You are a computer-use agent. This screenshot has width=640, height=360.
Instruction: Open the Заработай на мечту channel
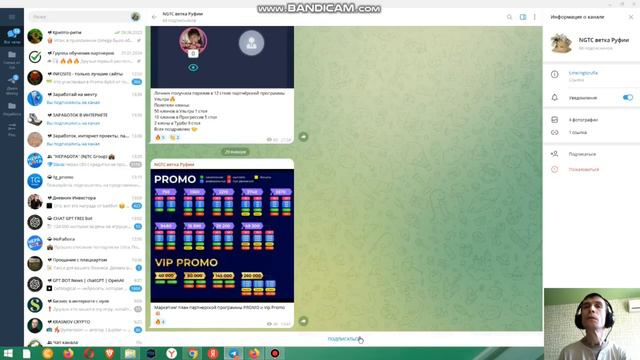point(84,98)
